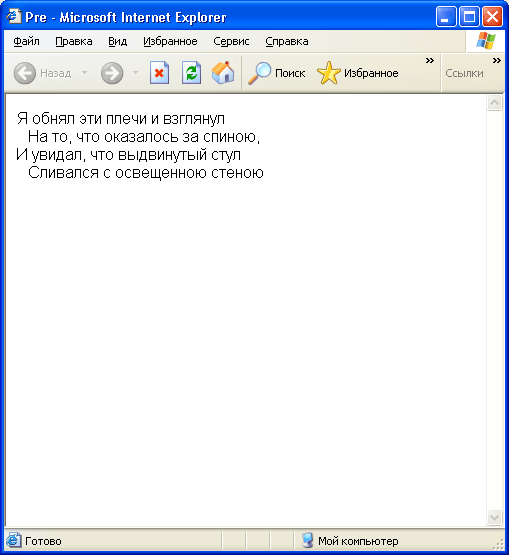
Task: Open the Справка menu
Action: point(287,41)
